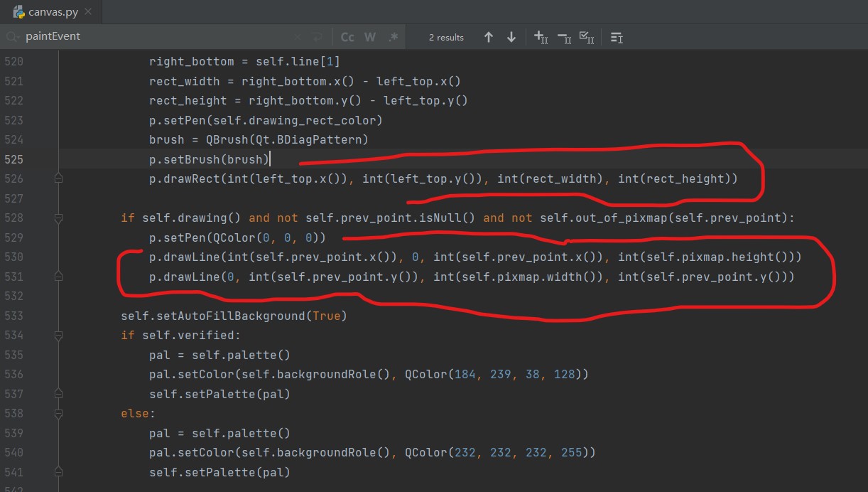The height and width of the screenshot is (492, 868).
Task: Open the search filter options icon
Action: (x=617, y=37)
